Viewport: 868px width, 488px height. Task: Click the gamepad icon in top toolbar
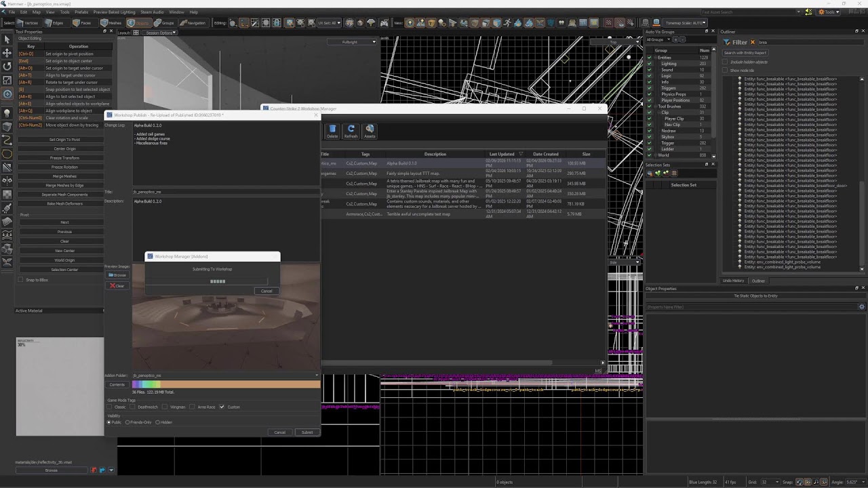[x=384, y=22]
